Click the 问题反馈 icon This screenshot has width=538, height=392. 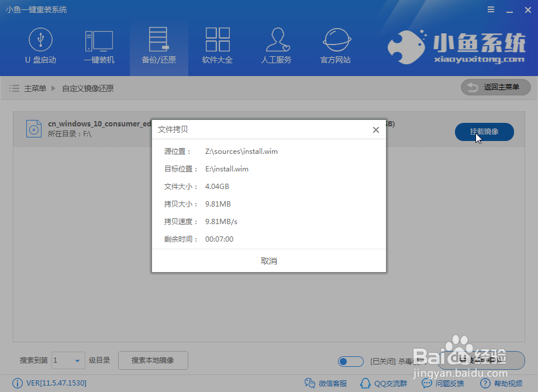443,383
